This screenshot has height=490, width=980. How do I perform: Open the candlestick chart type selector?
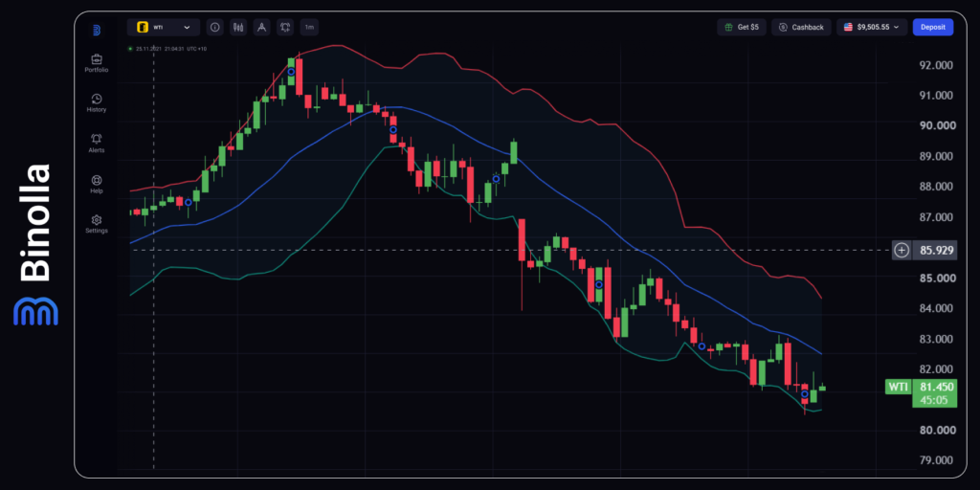click(x=238, y=28)
